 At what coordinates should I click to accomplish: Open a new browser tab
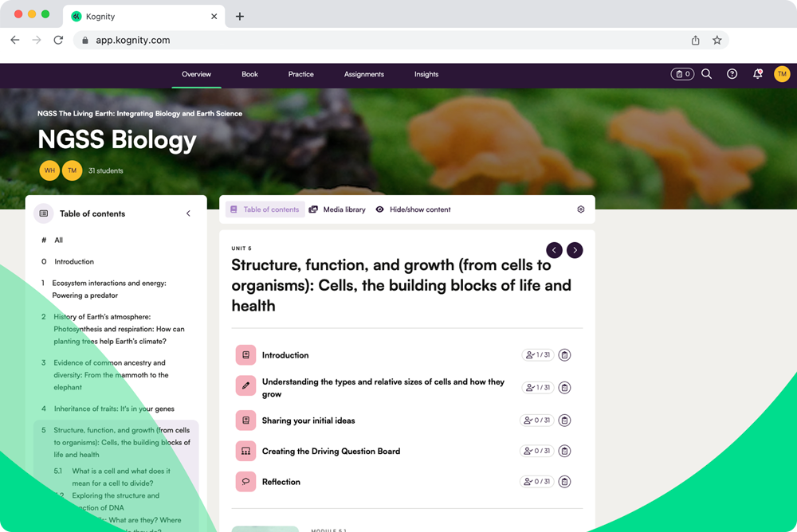point(239,16)
